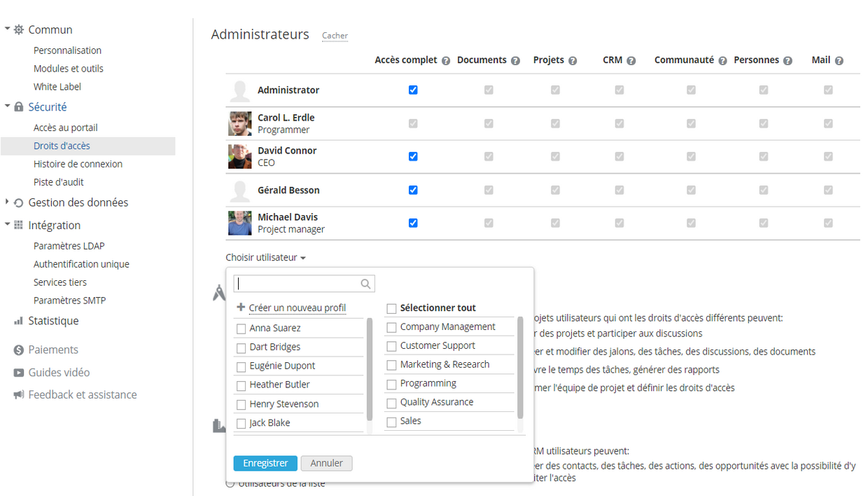Open White Label settings
Viewport: 868px width, 496px height.
pyautogui.click(x=57, y=87)
